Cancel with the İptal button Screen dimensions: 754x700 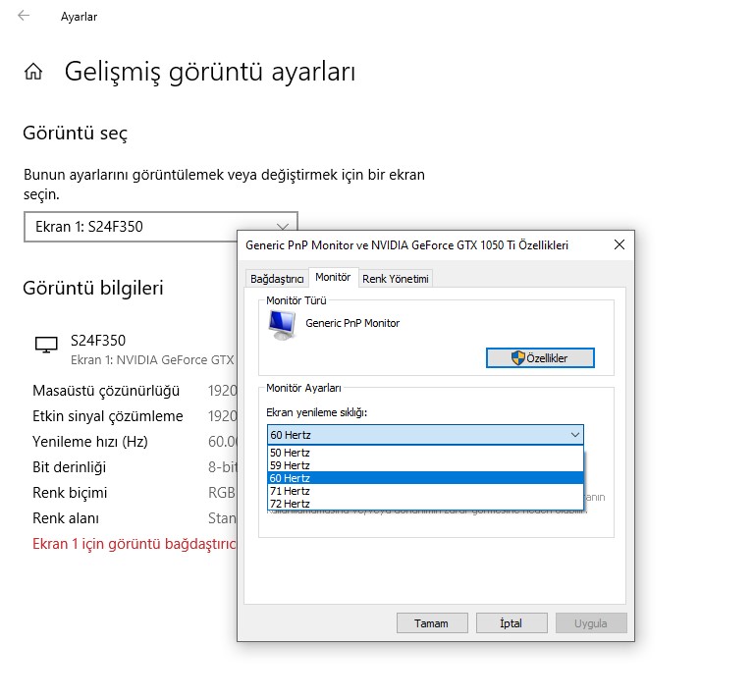(x=512, y=623)
